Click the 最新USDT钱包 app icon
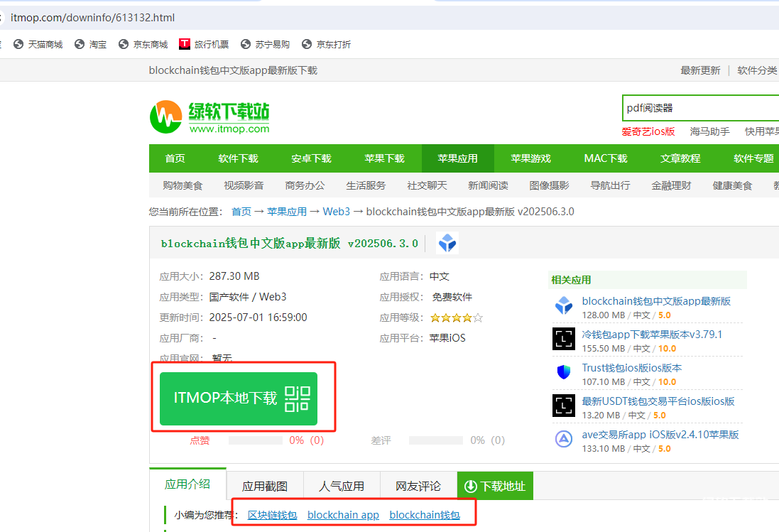This screenshot has height=532, width=779. (564, 406)
